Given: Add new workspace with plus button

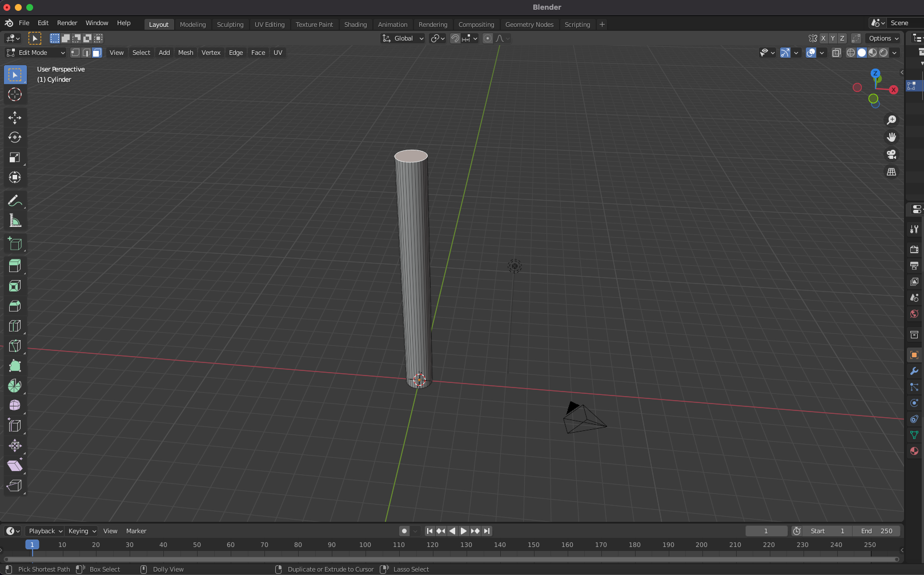Looking at the screenshot, I should (602, 25).
